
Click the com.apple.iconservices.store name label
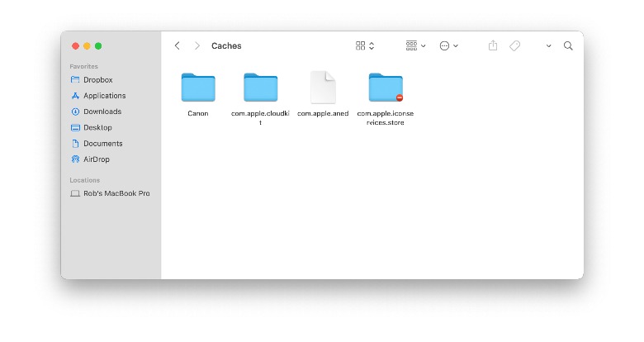tap(386, 117)
